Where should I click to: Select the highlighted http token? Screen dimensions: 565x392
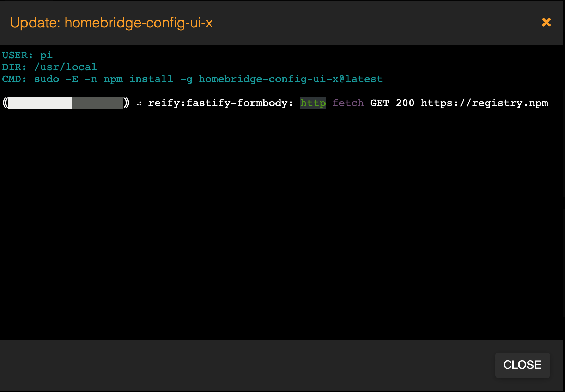[312, 103]
